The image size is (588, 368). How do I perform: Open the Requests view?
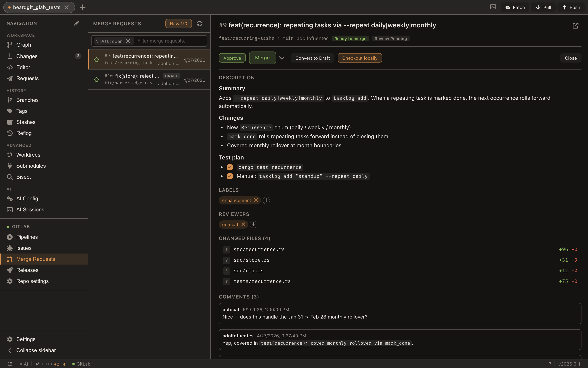pos(44,78)
